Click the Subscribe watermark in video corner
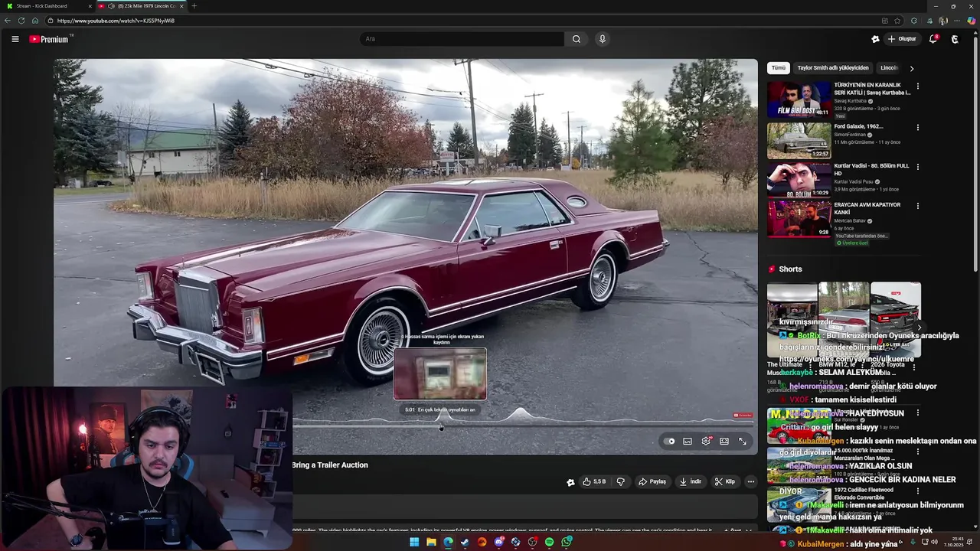Viewport: 980px width, 551px height. click(x=742, y=416)
